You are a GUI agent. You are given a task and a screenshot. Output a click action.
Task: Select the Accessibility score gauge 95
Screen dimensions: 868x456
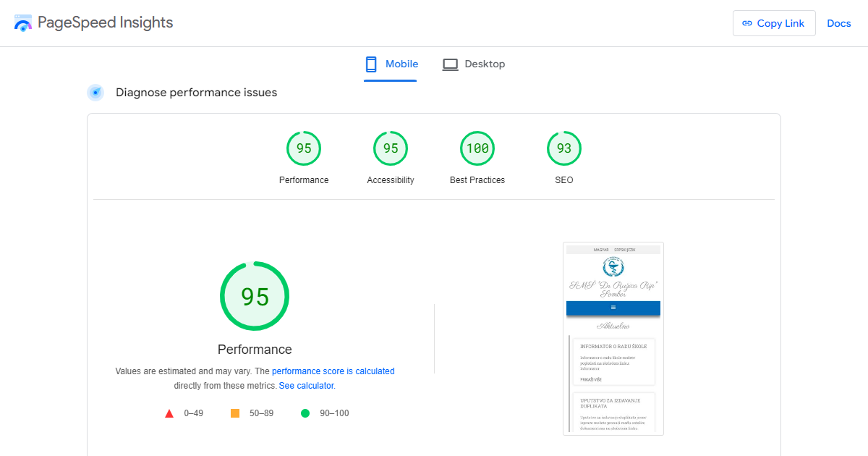[x=391, y=148]
